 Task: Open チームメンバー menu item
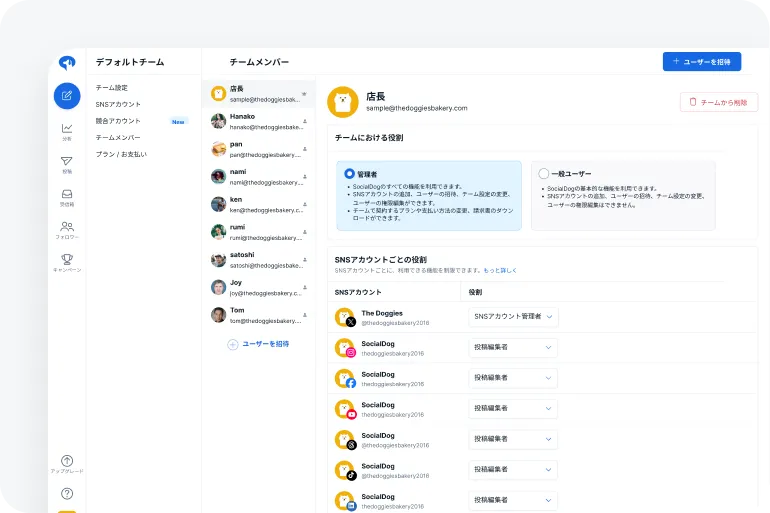[118, 137]
